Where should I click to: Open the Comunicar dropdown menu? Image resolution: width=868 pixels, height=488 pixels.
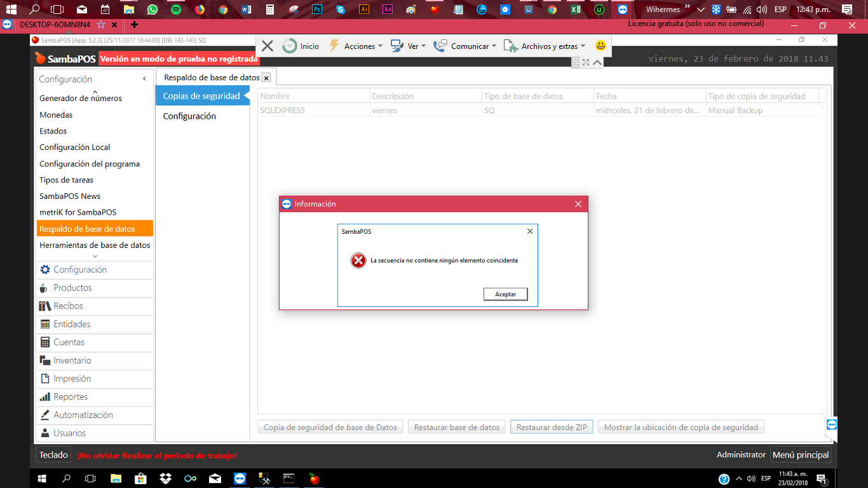point(465,46)
